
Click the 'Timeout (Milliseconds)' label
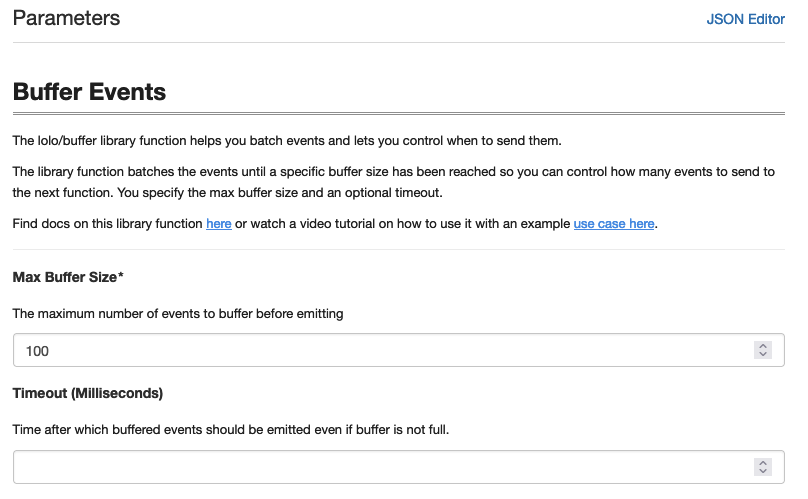coord(88,393)
